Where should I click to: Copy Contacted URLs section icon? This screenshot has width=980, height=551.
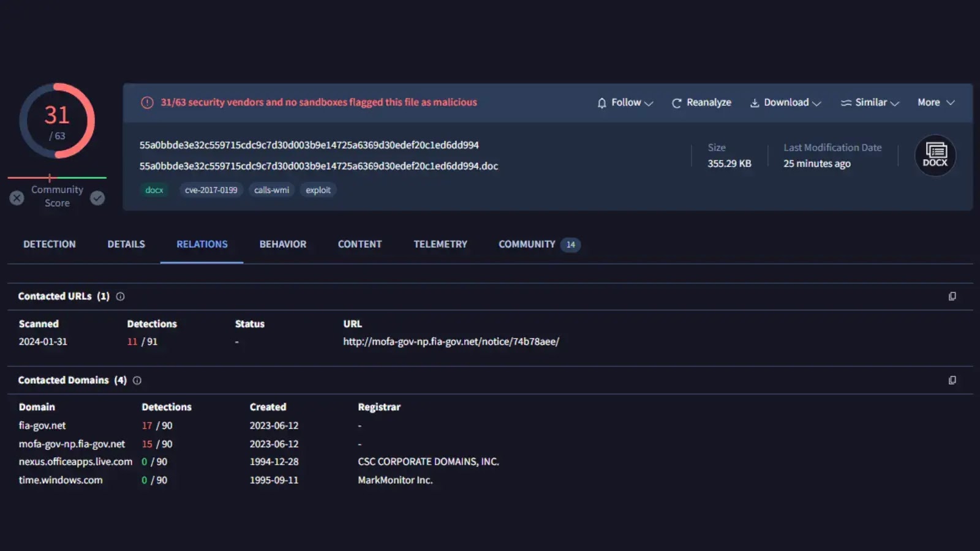[x=952, y=296]
